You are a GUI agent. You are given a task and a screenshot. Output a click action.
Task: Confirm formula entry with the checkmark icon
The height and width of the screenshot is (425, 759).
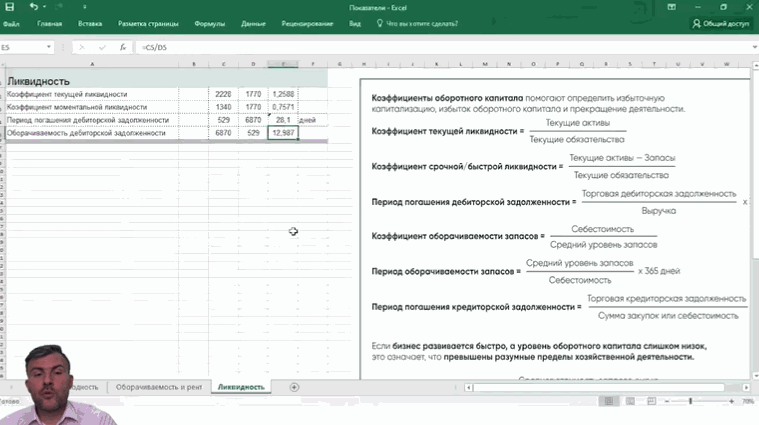(101, 47)
